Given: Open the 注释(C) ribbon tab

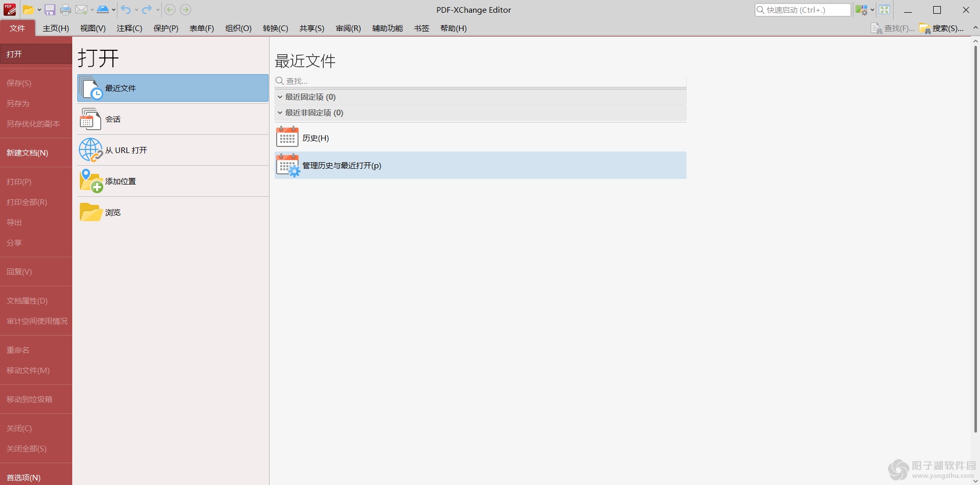Looking at the screenshot, I should [x=129, y=28].
